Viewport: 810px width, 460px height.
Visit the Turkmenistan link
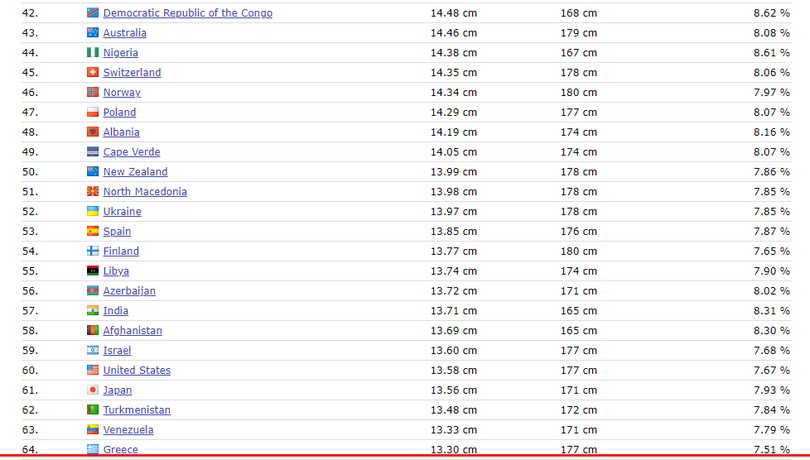[136, 410]
